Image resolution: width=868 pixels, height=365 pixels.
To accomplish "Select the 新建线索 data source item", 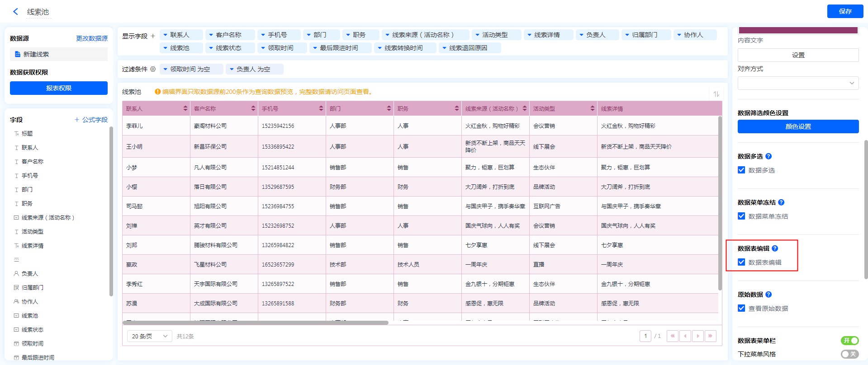I will tap(36, 54).
